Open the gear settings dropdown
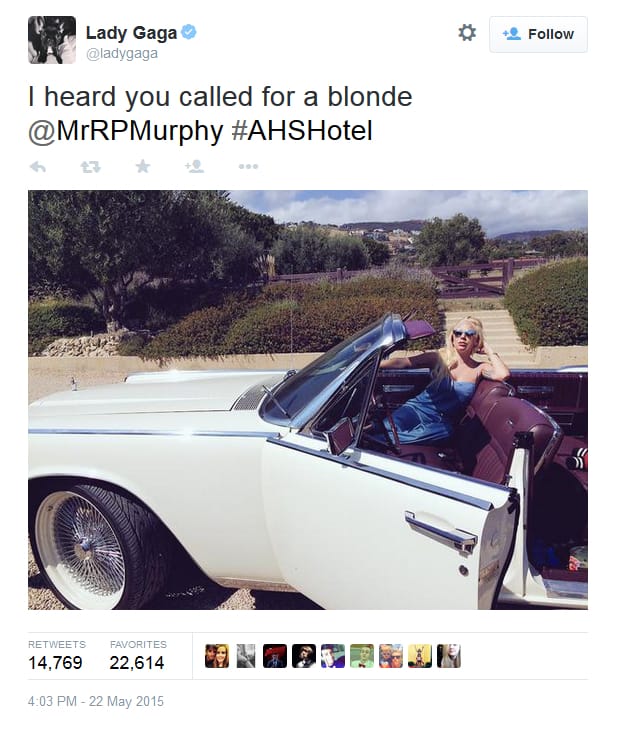 tap(467, 33)
